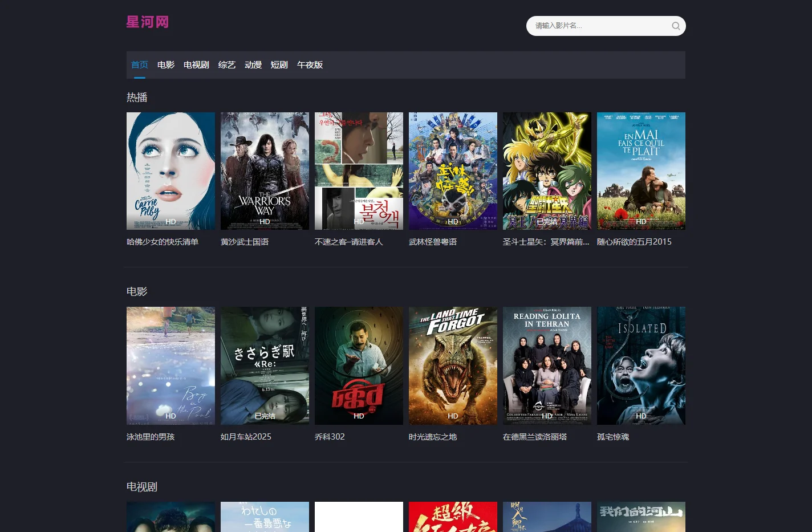The width and height of the screenshot is (812, 532).
Task: Open 时光遗忘之地 title link
Action: pyautogui.click(x=433, y=437)
